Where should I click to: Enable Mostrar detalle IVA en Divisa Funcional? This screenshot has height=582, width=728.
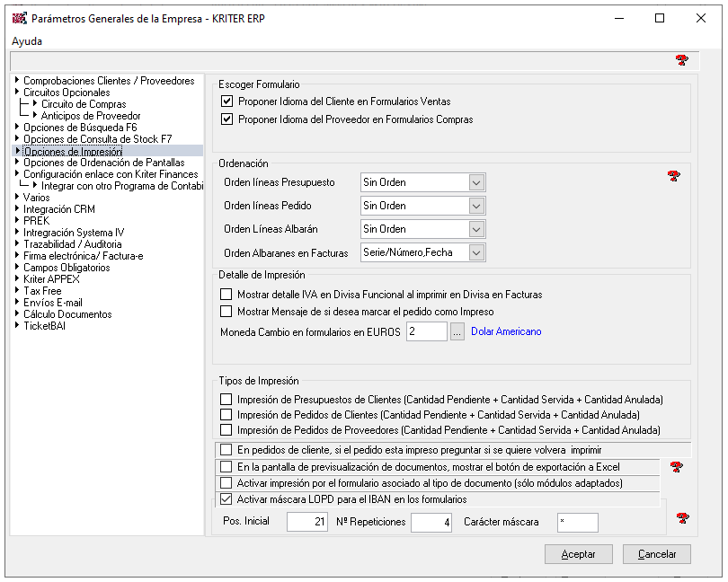tap(226, 295)
